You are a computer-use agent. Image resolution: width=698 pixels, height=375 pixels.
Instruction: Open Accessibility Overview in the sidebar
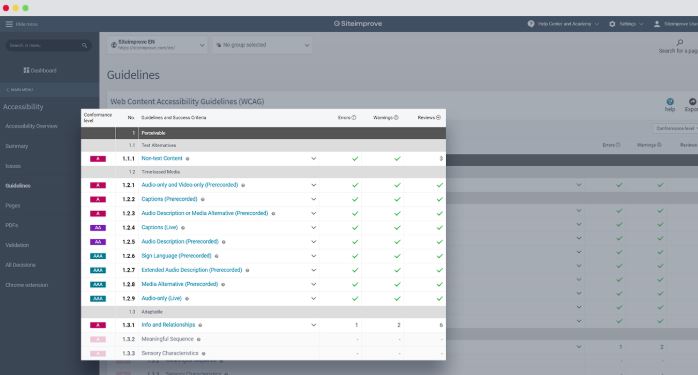coord(31,126)
